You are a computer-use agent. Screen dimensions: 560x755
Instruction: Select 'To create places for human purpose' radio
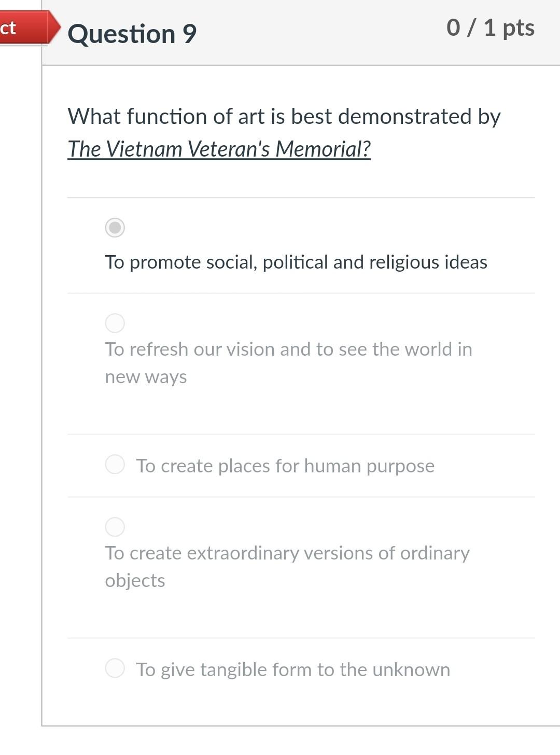point(115,464)
